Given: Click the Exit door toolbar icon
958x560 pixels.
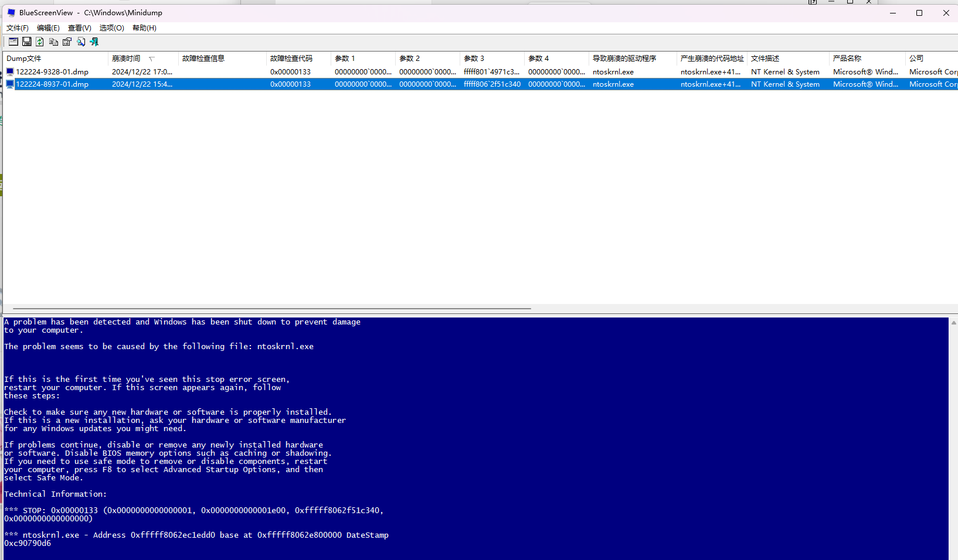Looking at the screenshot, I should pyautogui.click(x=94, y=42).
